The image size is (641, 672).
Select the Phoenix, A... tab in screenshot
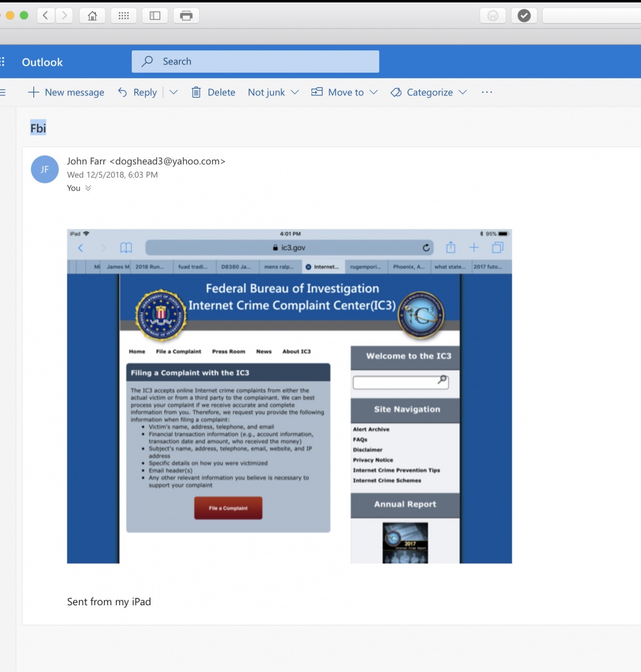pyautogui.click(x=409, y=266)
